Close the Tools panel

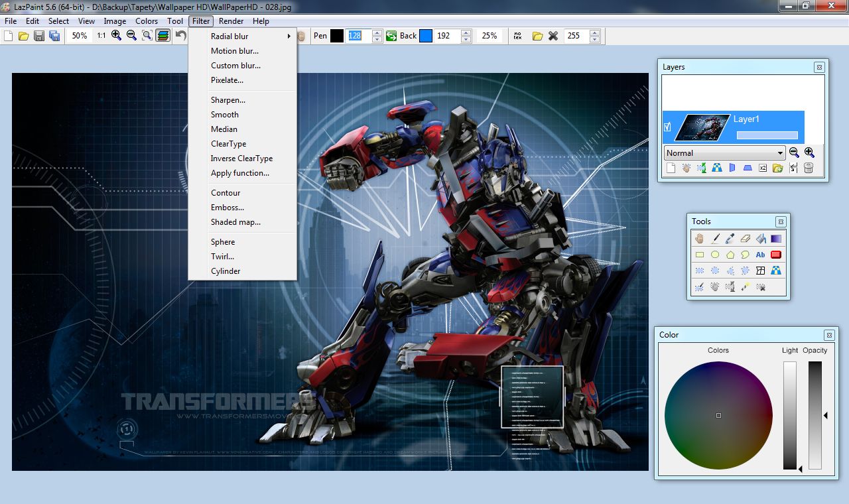coord(781,221)
